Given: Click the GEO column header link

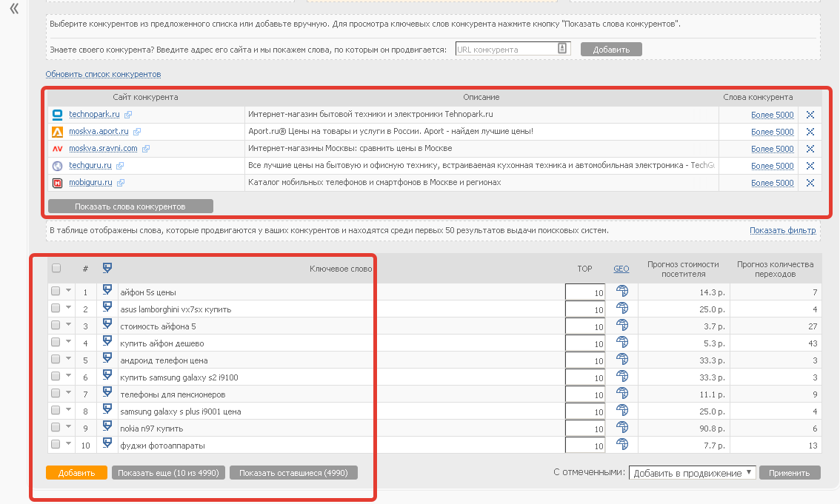Looking at the screenshot, I should 621,269.
